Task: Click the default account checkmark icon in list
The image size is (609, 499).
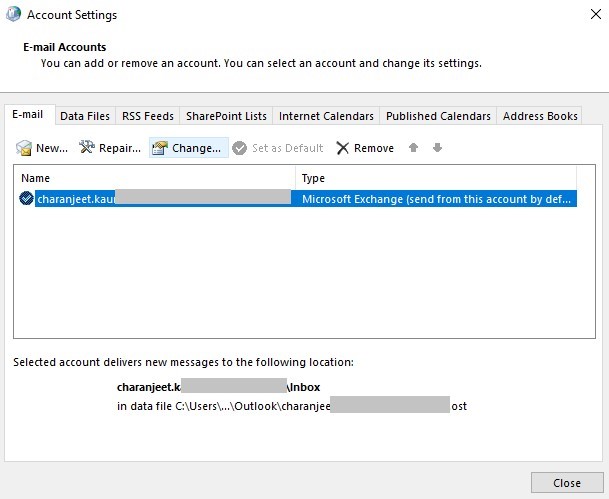Action: [x=26, y=198]
